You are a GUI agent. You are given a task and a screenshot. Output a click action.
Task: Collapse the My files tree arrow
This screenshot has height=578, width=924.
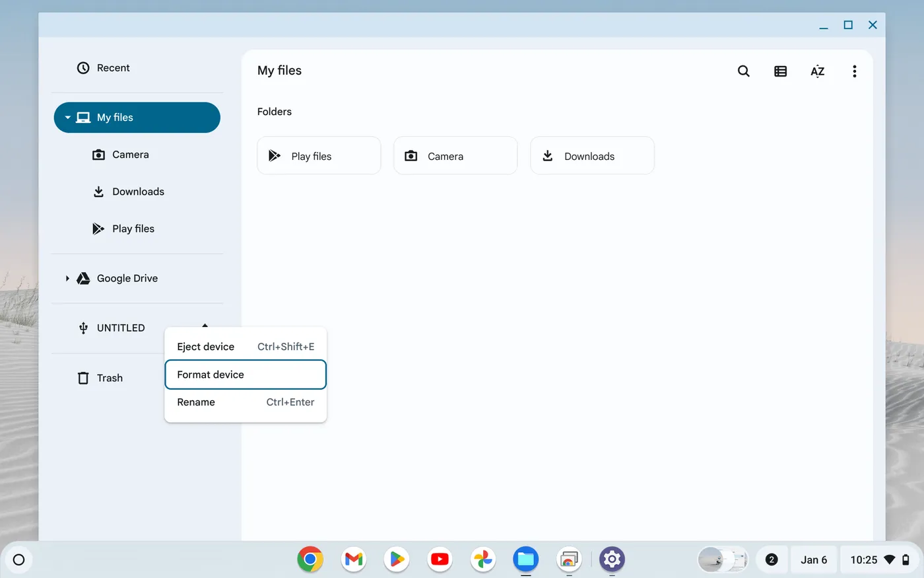67,118
